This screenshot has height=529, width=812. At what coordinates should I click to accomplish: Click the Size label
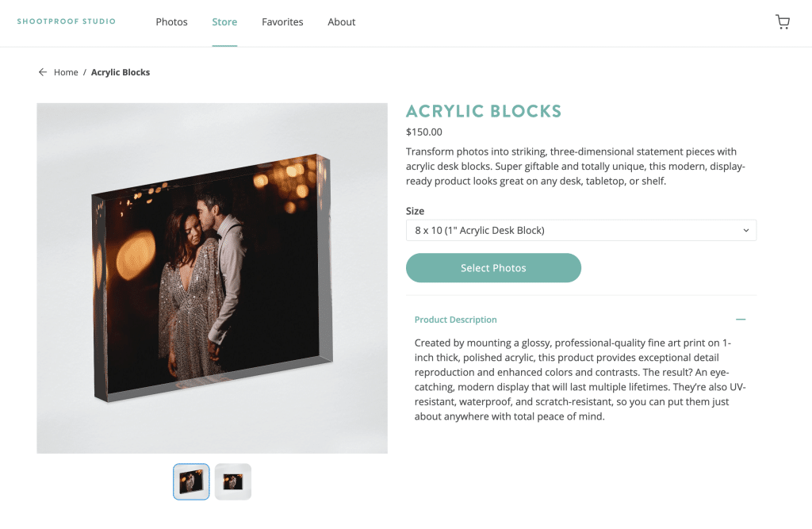(415, 211)
